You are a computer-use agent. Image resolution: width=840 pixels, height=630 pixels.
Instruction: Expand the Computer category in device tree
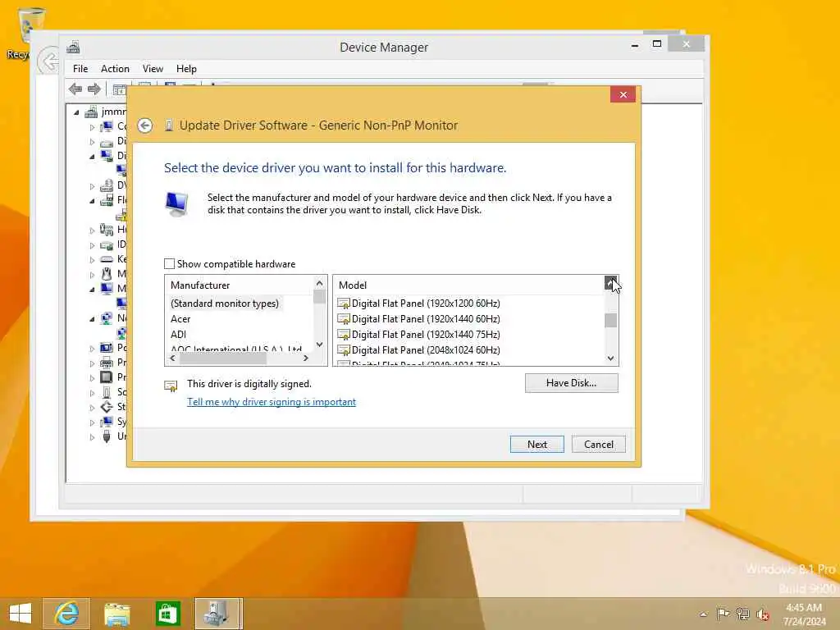click(92, 127)
